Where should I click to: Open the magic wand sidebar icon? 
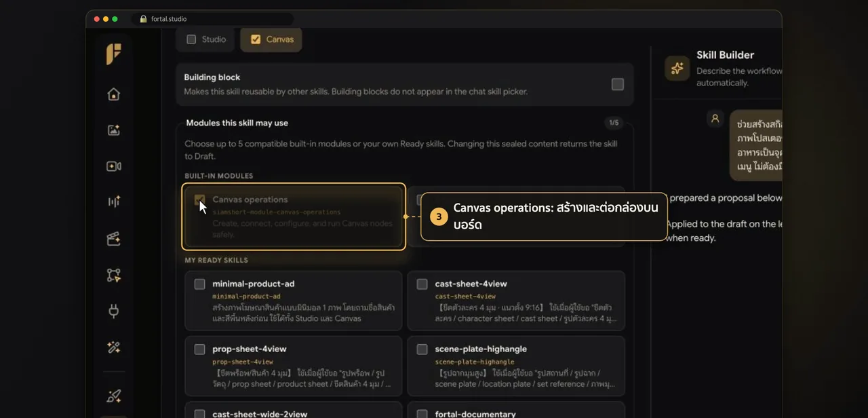click(114, 347)
